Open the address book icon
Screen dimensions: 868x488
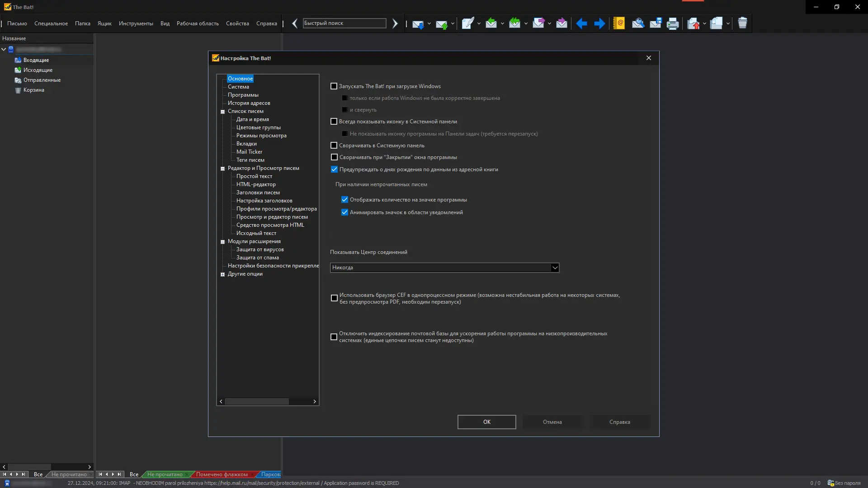coord(619,23)
